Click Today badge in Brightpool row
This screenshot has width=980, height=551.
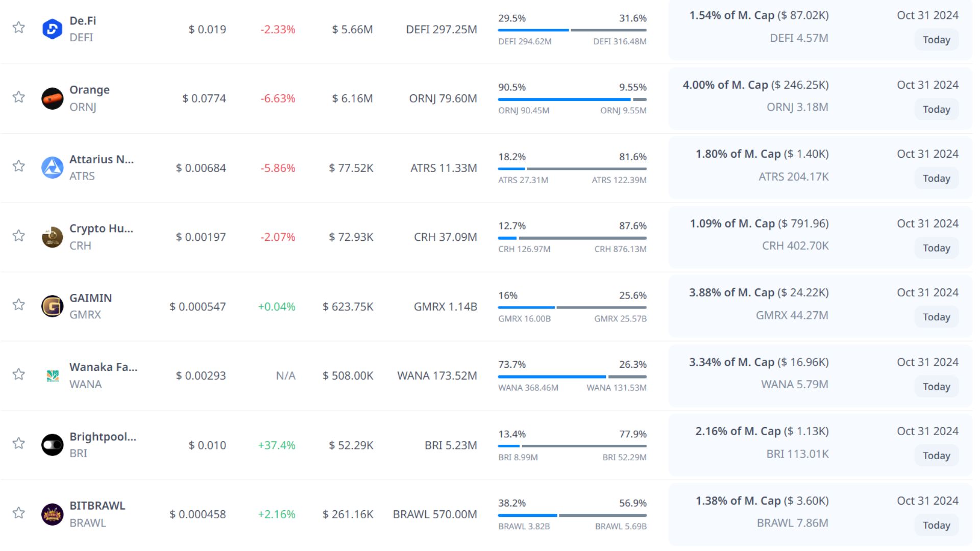coord(936,456)
